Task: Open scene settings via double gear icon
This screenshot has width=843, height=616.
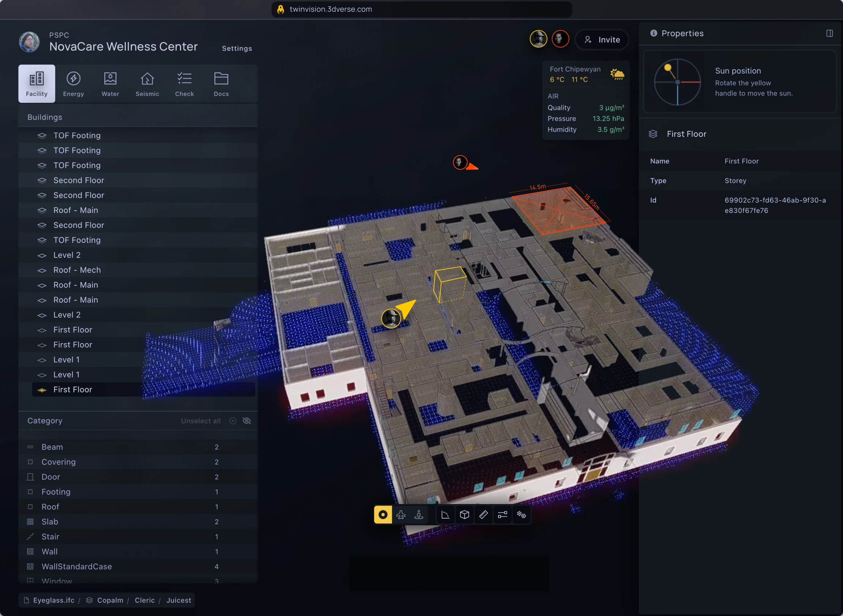Action: 521,515
